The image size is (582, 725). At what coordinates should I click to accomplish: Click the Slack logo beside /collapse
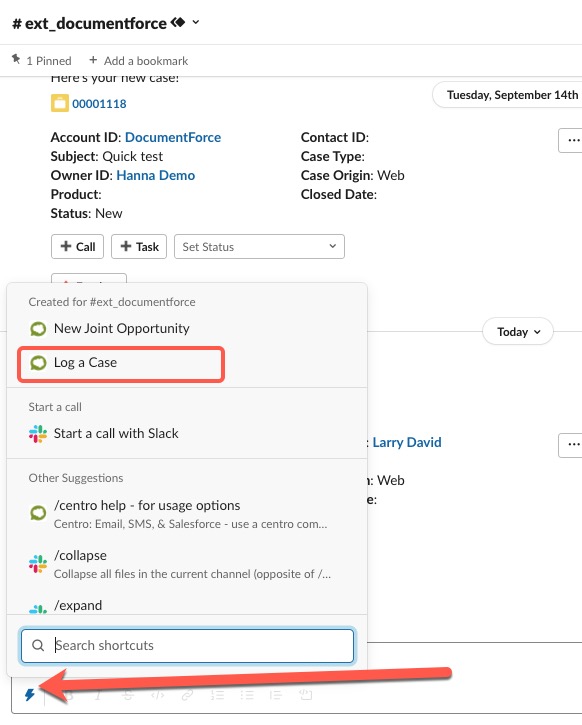tap(38, 564)
